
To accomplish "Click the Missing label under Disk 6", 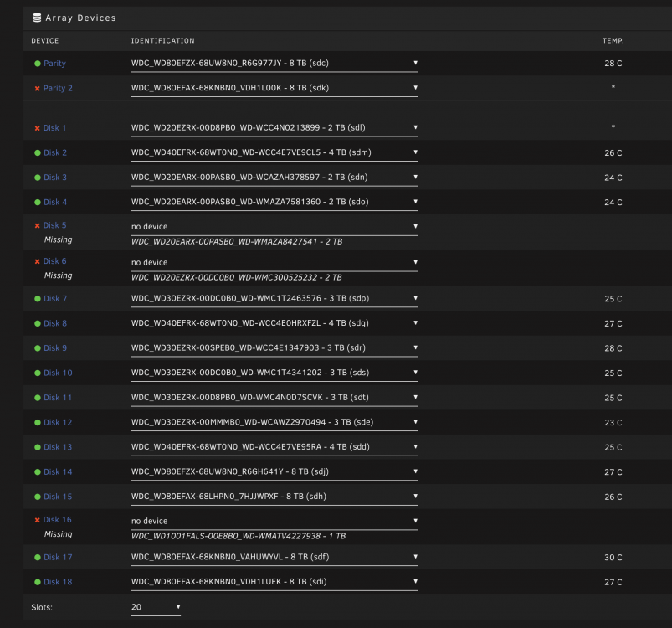I will point(59,275).
